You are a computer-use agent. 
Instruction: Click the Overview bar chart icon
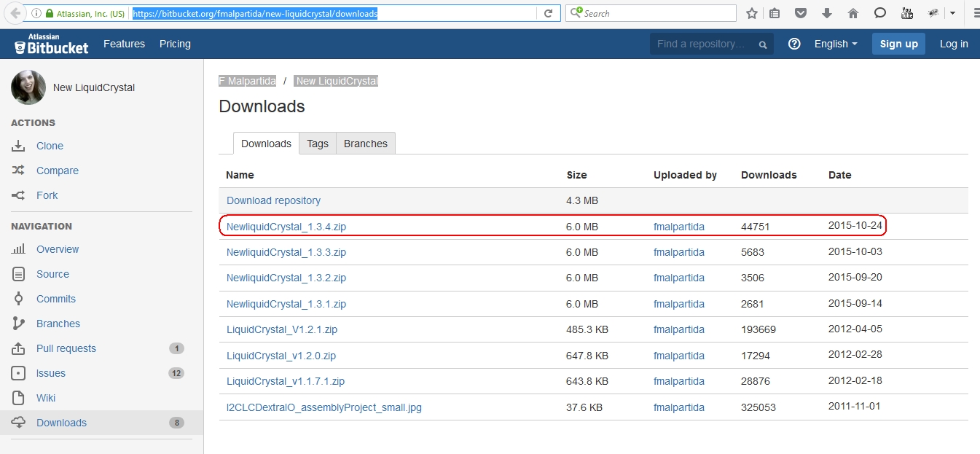[18, 249]
